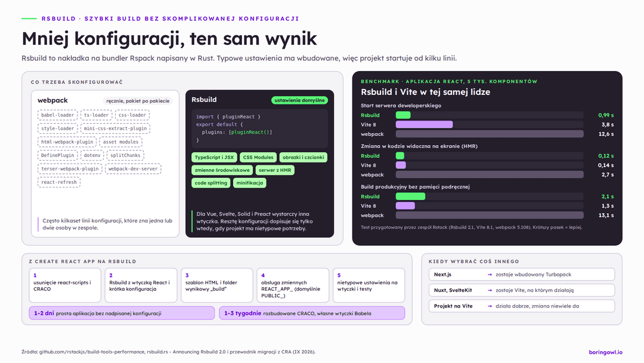Click the sources footnote text
The image size is (644, 363).
tap(168, 352)
